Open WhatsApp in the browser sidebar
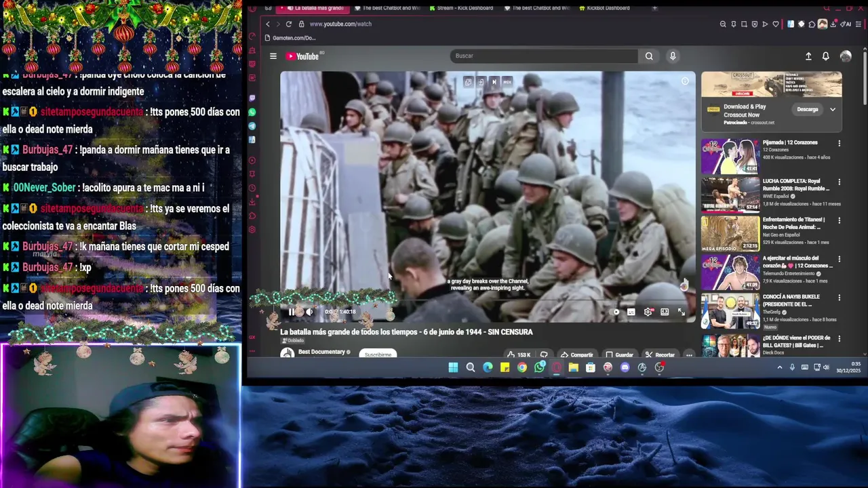This screenshot has width=868, height=488. click(x=252, y=112)
